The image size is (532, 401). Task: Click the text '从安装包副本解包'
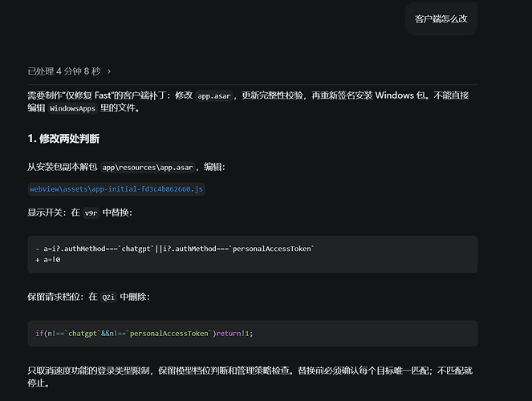click(x=63, y=167)
